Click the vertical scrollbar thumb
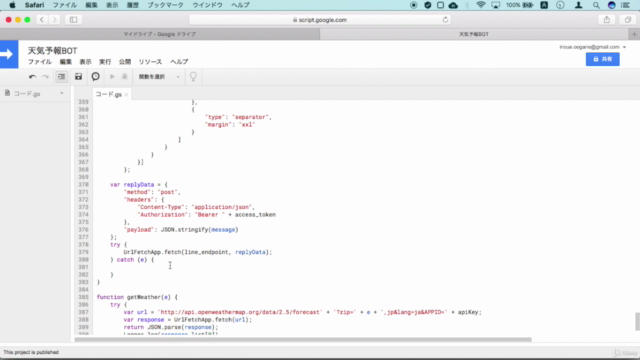Viewport: 640px width, 360px height. click(x=637, y=321)
